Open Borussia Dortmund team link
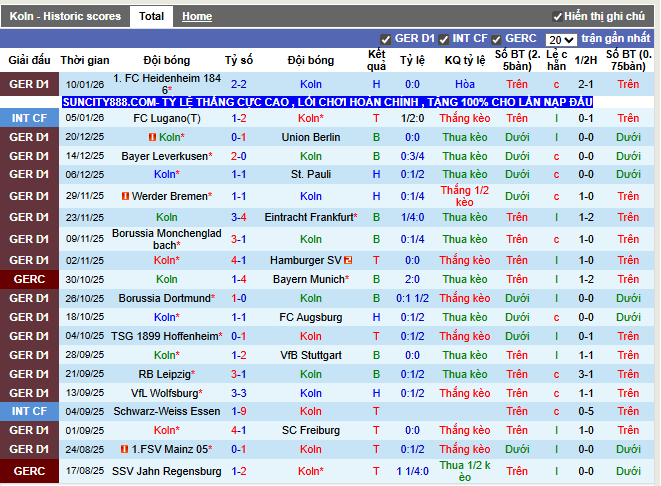The image size is (661, 486). pyautogui.click(x=164, y=298)
